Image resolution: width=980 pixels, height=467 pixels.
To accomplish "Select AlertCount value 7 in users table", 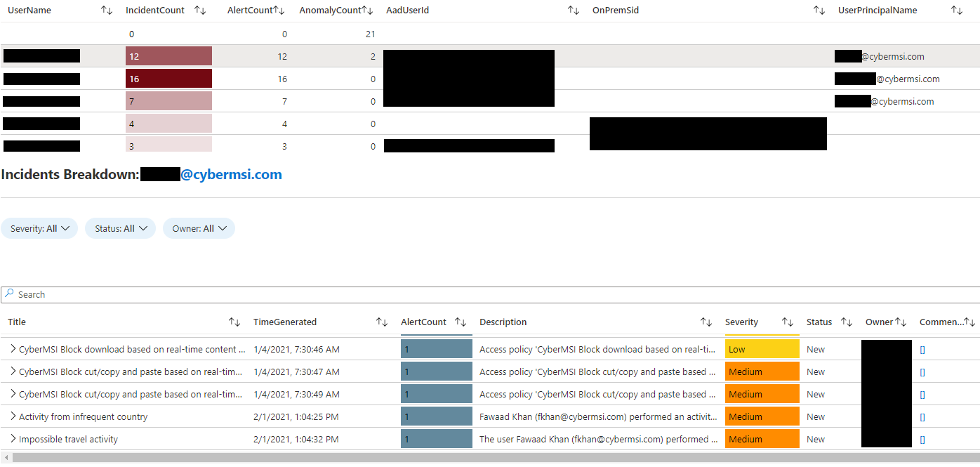I will (284, 101).
